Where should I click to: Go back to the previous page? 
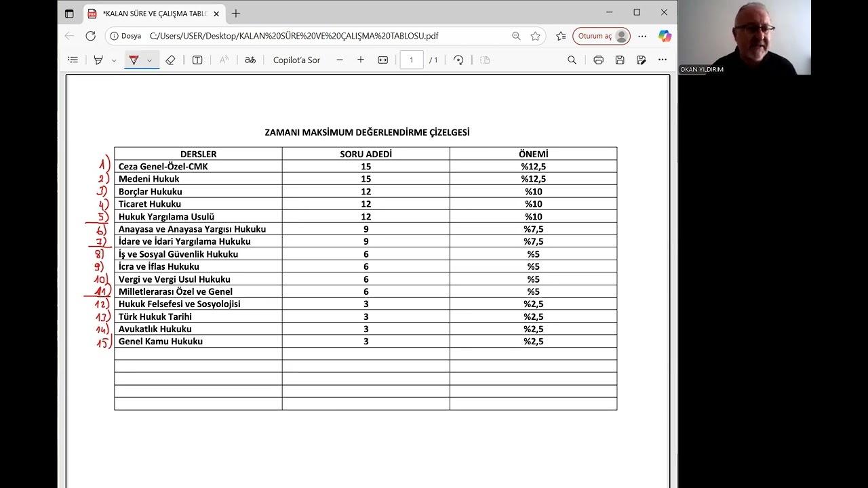pyautogui.click(x=69, y=36)
